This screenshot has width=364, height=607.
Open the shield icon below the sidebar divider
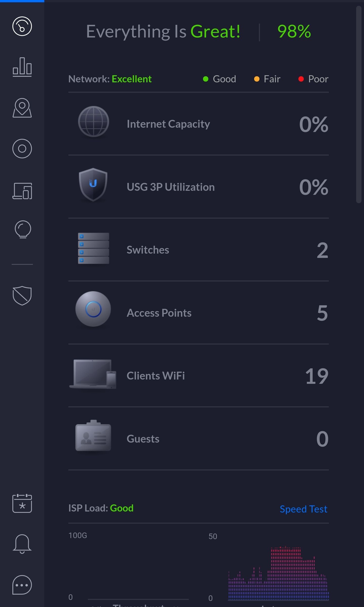pos(22,296)
